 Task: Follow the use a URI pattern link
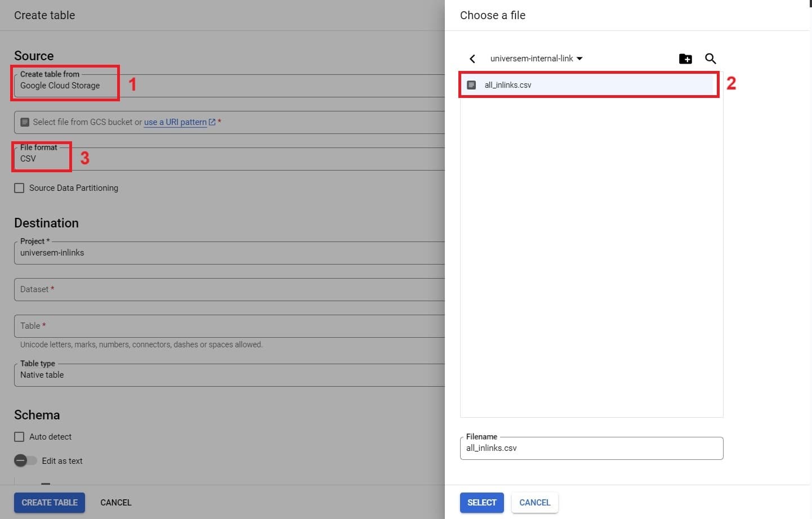coord(175,122)
